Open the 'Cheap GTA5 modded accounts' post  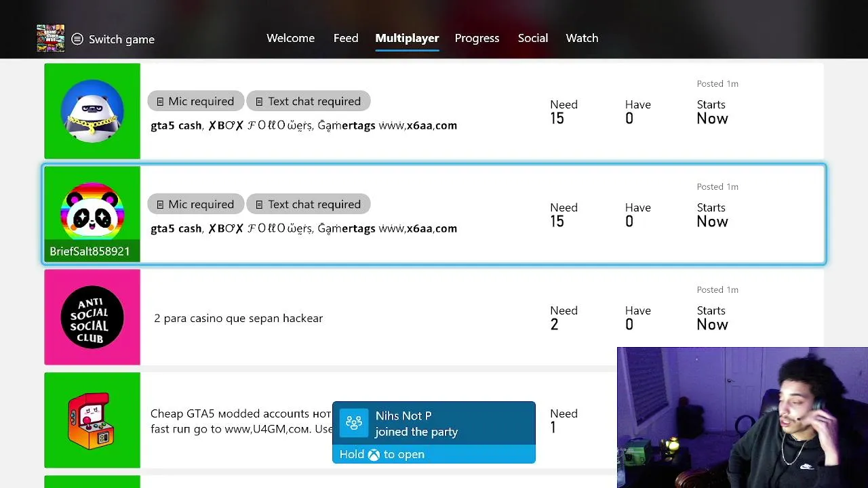coord(434,420)
